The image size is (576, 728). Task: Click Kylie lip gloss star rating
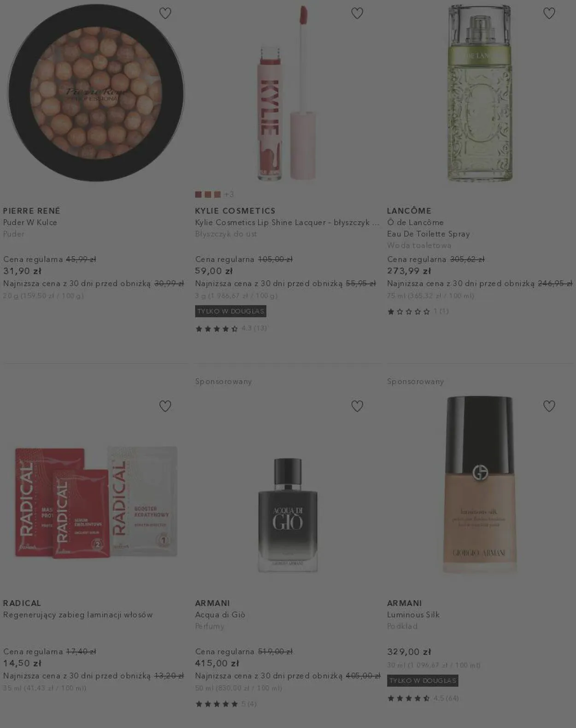point(231,329)
